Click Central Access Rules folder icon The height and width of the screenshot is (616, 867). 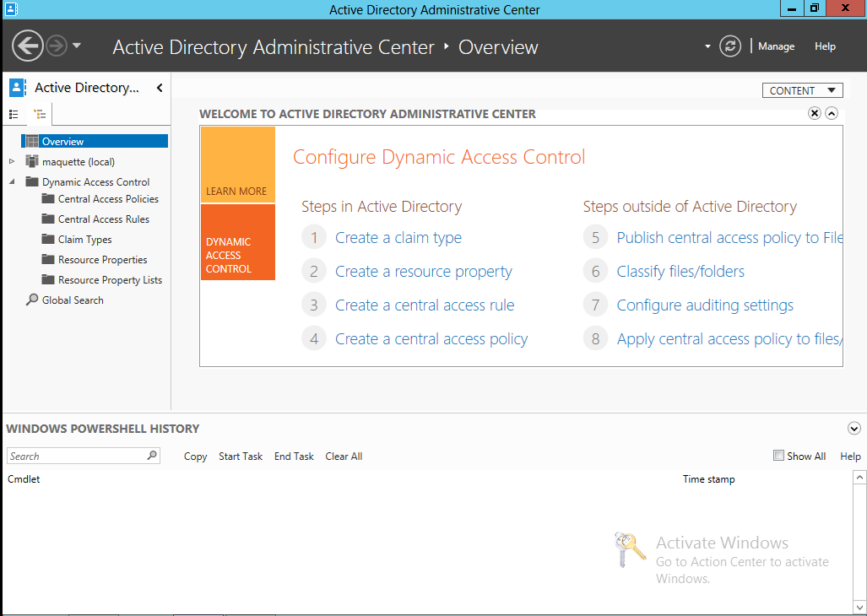[48, 219]
